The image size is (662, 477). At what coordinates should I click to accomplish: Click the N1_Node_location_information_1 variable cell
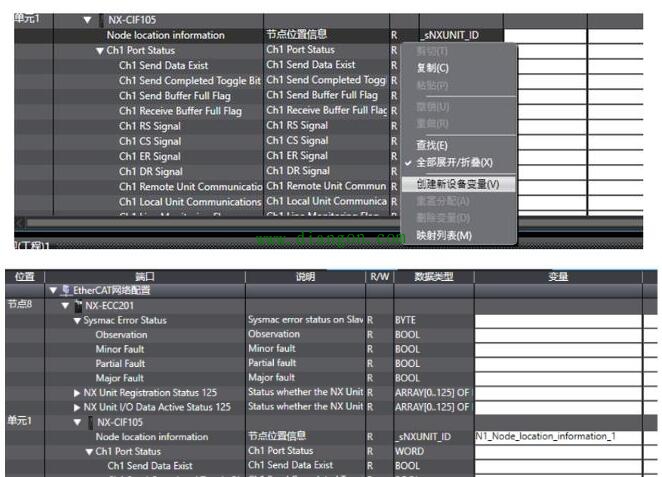point(558,436)
